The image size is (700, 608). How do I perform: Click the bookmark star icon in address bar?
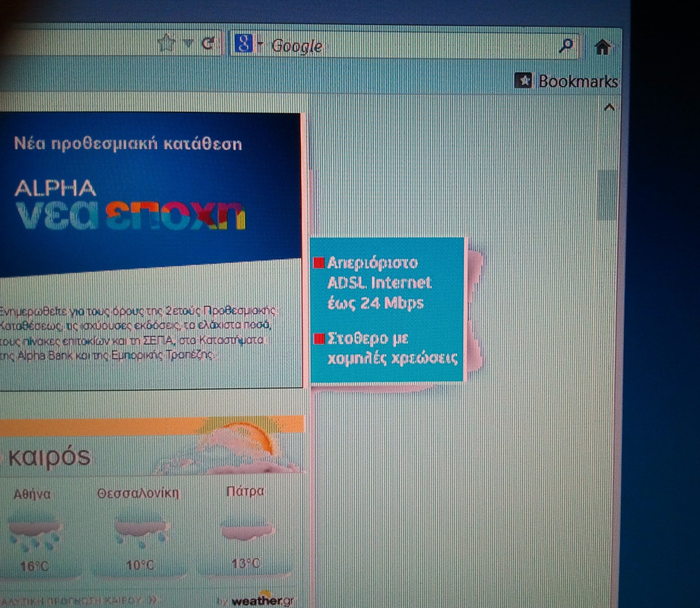click(166, 43)
